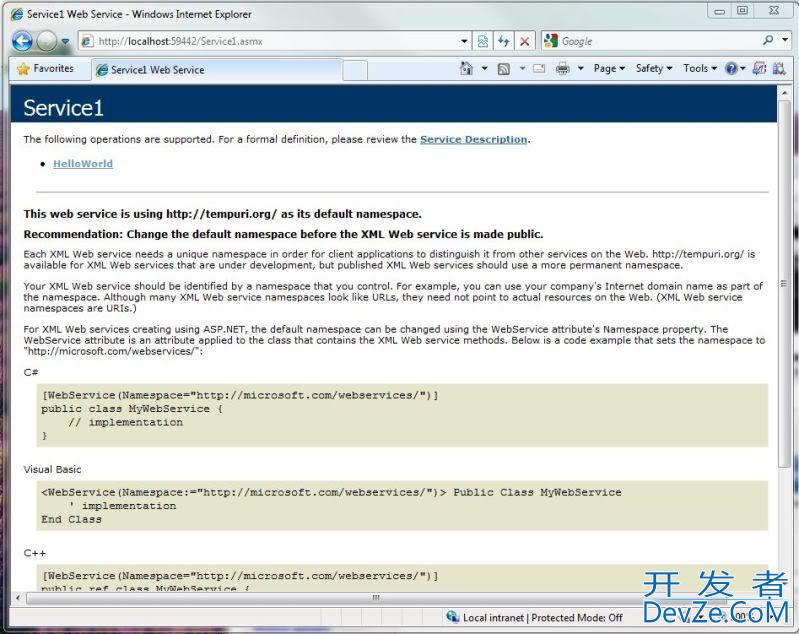
Task: Click the add-on icon right of Help
Action: coord(759,68)
